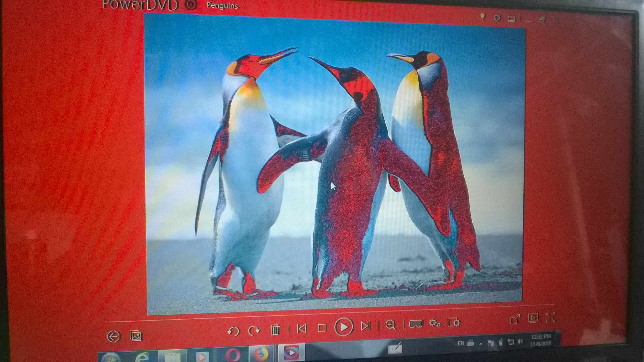The width and height of the screenshot is (644, 362).
Task: Start slideshow with round Play button
Action: tap(344, 326)
